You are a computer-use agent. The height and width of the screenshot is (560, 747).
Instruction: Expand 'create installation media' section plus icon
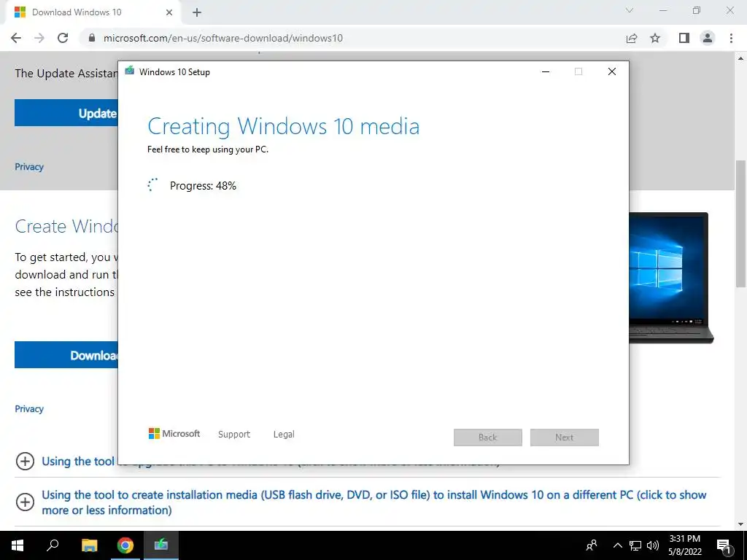tap(25, 502)
